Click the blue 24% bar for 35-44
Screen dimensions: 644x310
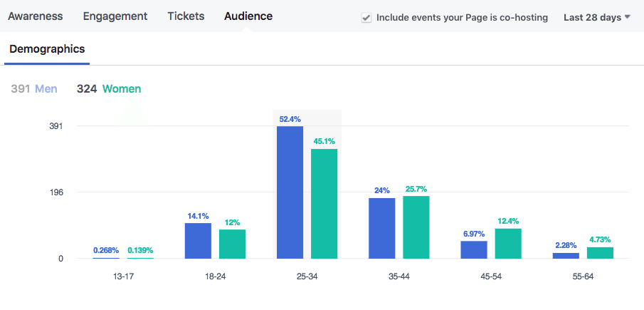(x=381, y=227)
